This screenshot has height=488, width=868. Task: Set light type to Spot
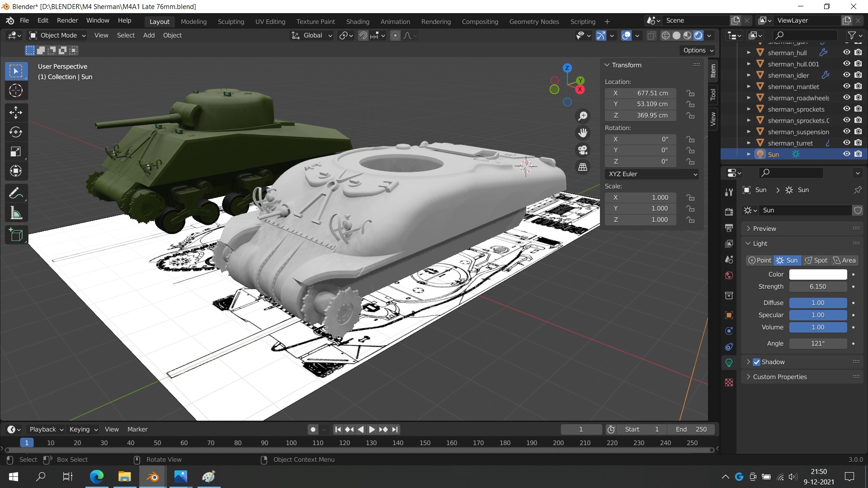click(x=816, y=260)
